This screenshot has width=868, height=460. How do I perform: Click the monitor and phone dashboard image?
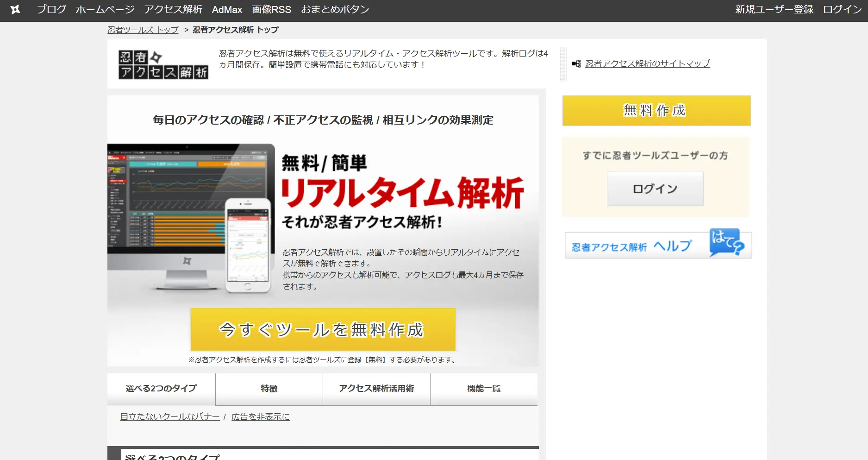(191, 219)
